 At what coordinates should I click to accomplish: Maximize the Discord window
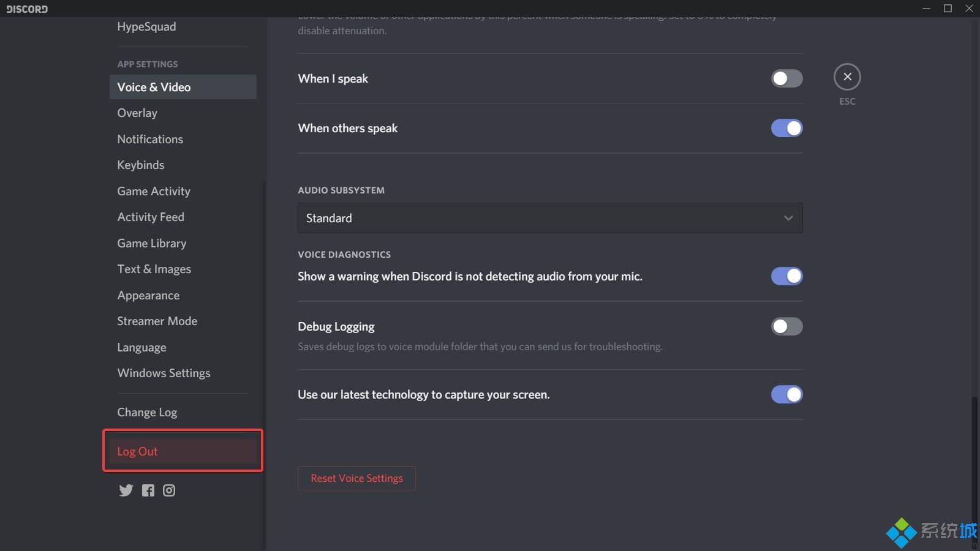click(x=948, y=8)
